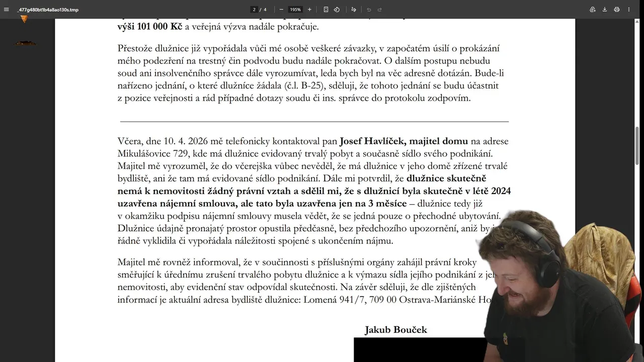
Task: Save PDF to Google Drive icon
Action: [593, 10]
